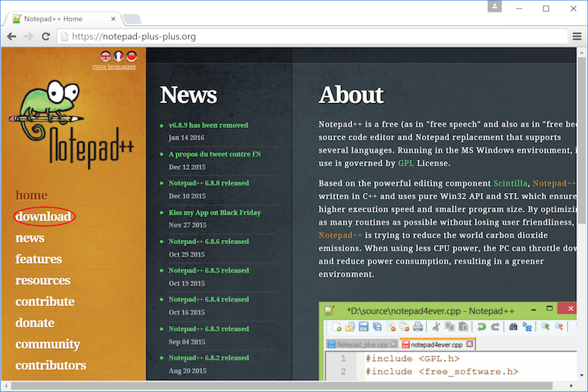Open the features page from sidebar
The width and height of the screenshot is (588, 392).
(39, 259)
